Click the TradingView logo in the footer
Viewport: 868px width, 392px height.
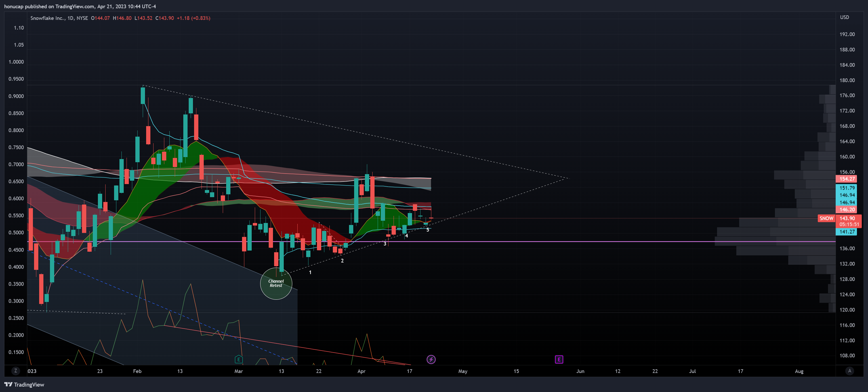pyautogui.click(x=24, y=385)
